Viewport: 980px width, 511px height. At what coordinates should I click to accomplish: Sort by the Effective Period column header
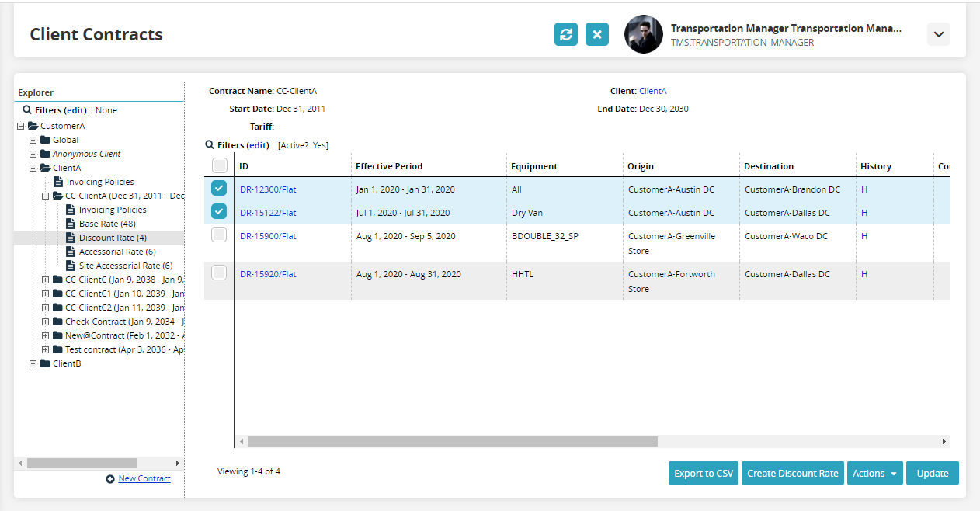389,166
